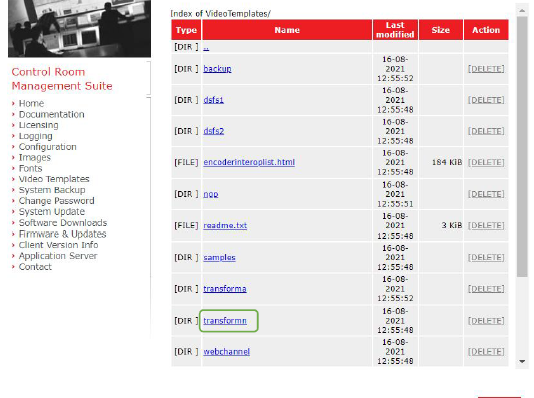Open readme.txt file
The image size is (534, 398).
click(225, 225)
